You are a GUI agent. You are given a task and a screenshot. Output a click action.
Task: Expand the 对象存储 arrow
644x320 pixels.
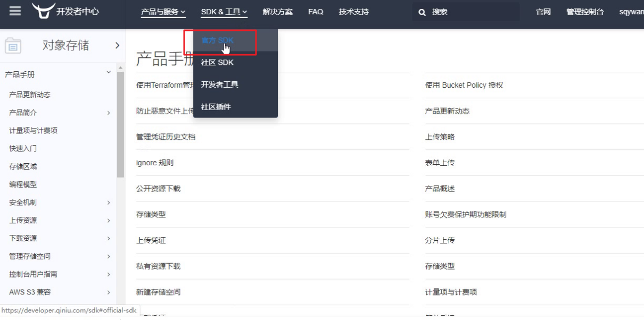[x=117, y=46]
